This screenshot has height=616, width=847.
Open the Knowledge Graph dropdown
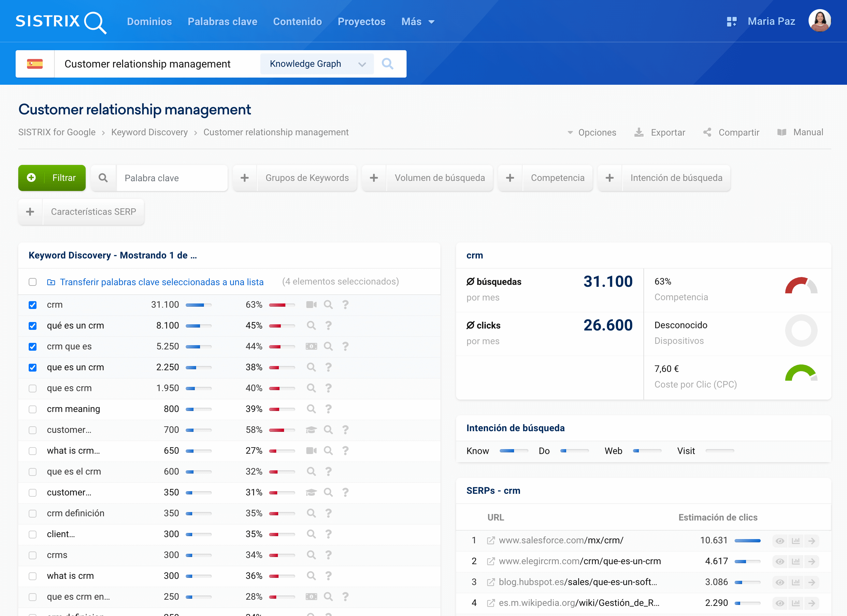[x=317, y=64]
